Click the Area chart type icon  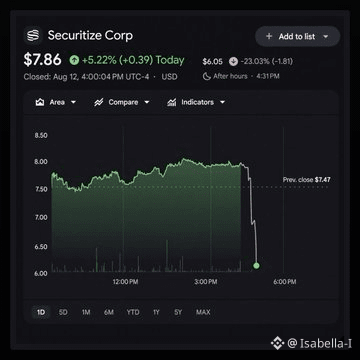pyautogui.click(x=40, y=102)
